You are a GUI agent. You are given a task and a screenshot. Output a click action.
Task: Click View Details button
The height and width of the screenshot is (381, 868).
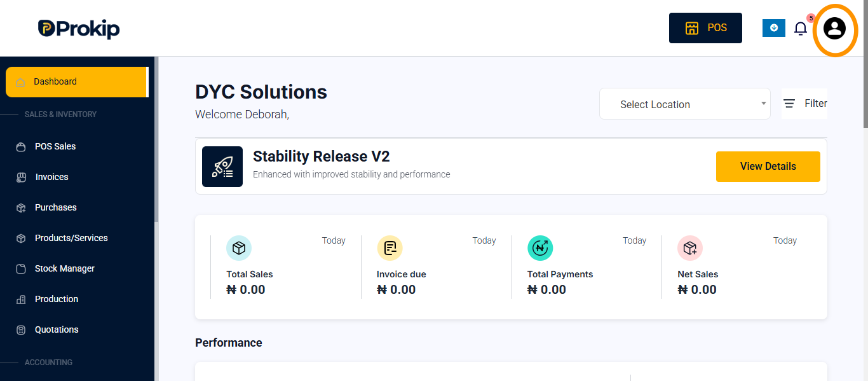[x=768, y=167]
